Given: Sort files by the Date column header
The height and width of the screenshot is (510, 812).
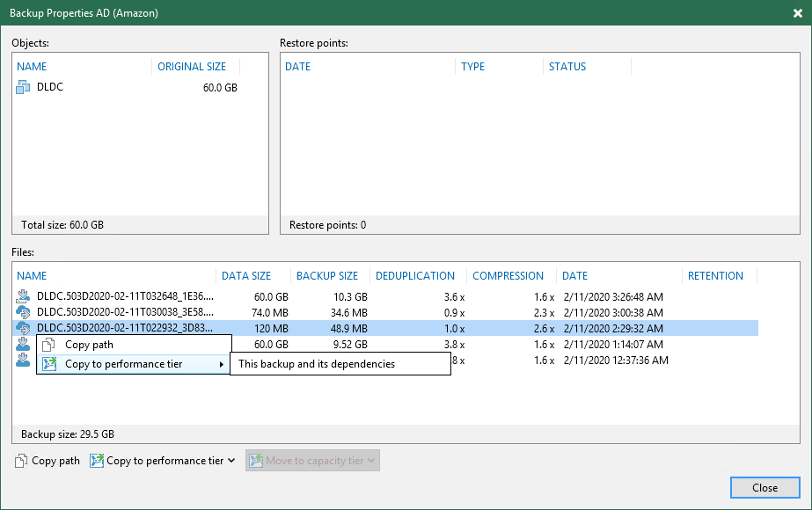Looking at the screenshot, I should (x=574, y=275).
